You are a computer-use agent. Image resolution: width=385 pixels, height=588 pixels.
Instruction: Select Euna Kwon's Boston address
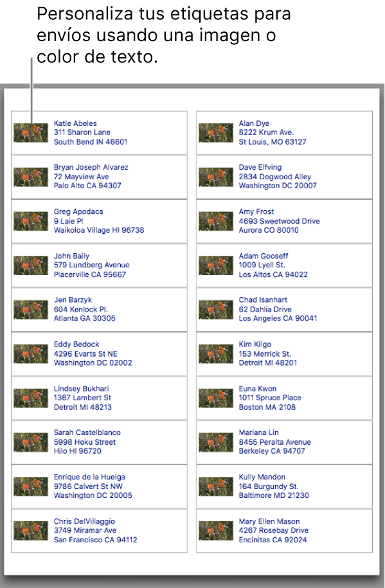coord(270,398)
